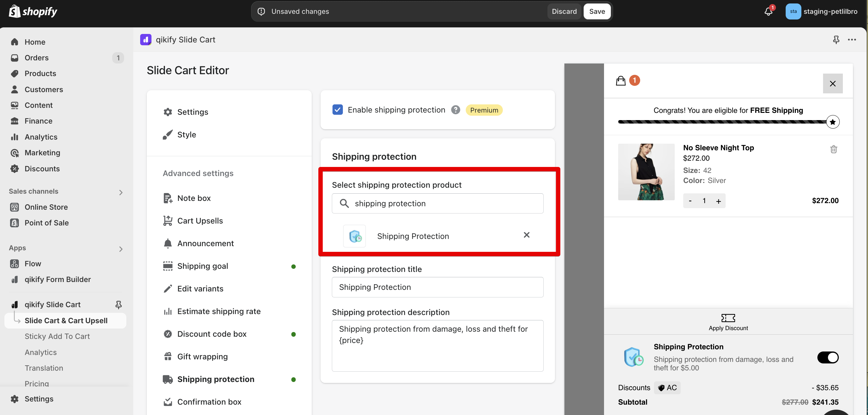Click the shield icon in the cart preview
This screenshot has height=415, width=868.
(633, 357)
